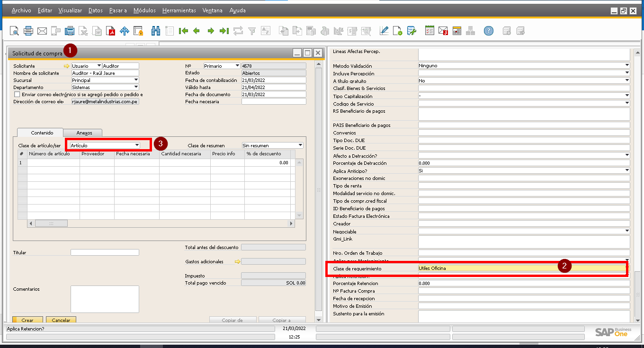The width and height of the screenshot is (644, 348).
Task: Click the Crear button
Action: click(x=27, y=320)
